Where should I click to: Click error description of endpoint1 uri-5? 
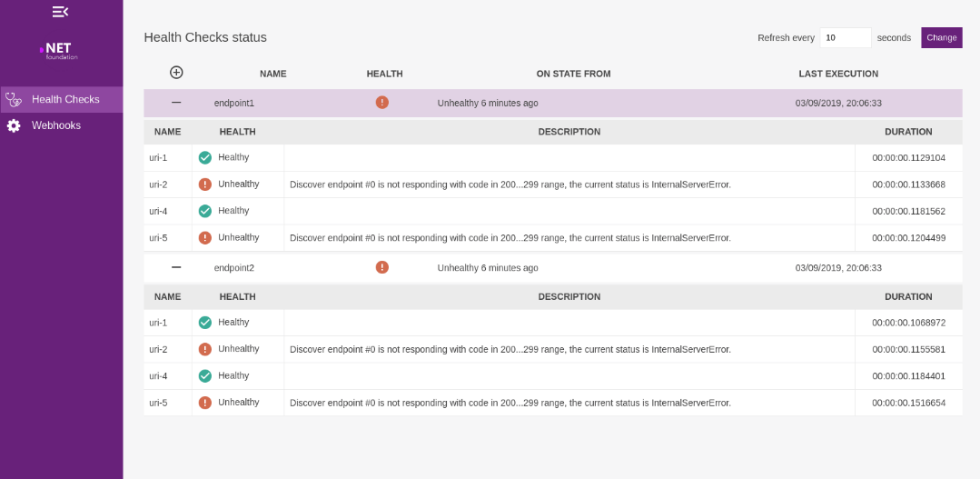click(510, 238)
